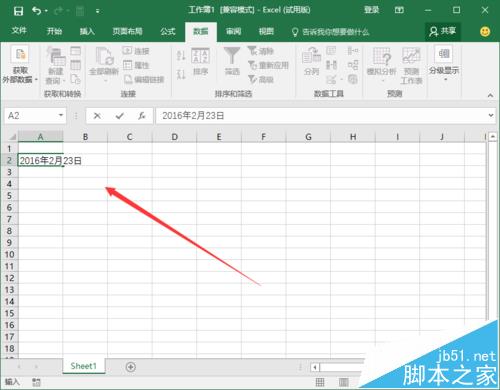Click the 共享 (Share) button

pyautogui.click(x=443, y=31)
